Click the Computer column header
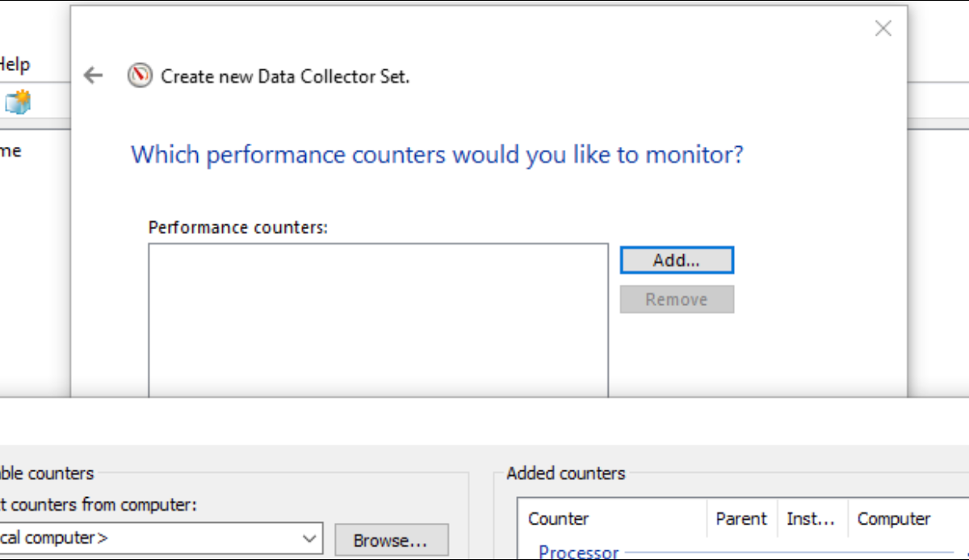 [894, 519]
